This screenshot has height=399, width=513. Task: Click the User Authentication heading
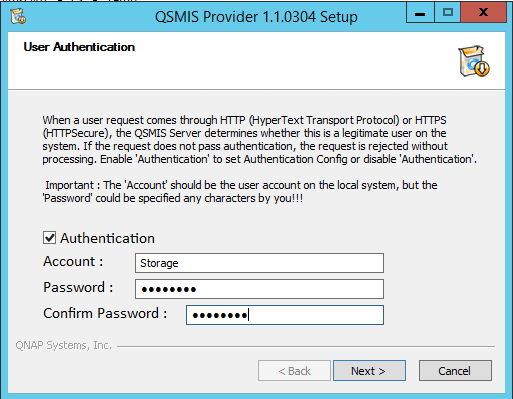click(x=79, y=47)
